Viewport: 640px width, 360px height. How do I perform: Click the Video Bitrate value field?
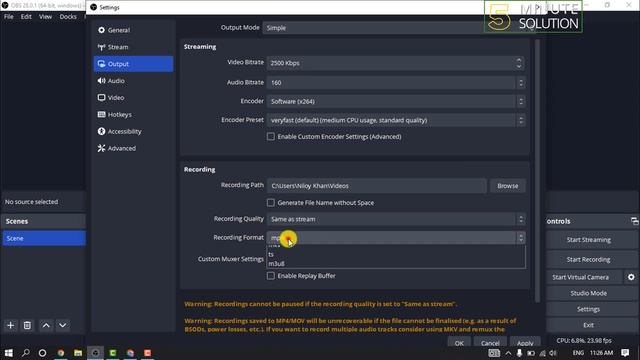click(391, 63)
